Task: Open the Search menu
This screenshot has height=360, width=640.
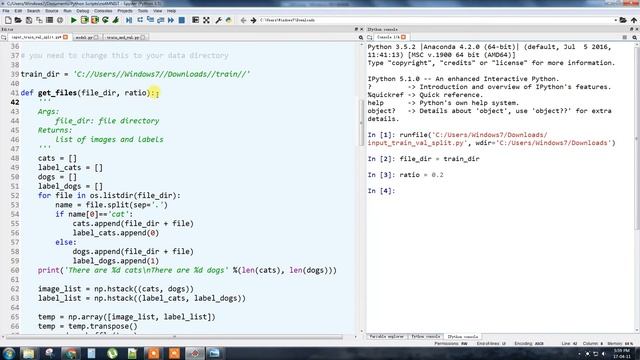Action: (x=33, y=11)
